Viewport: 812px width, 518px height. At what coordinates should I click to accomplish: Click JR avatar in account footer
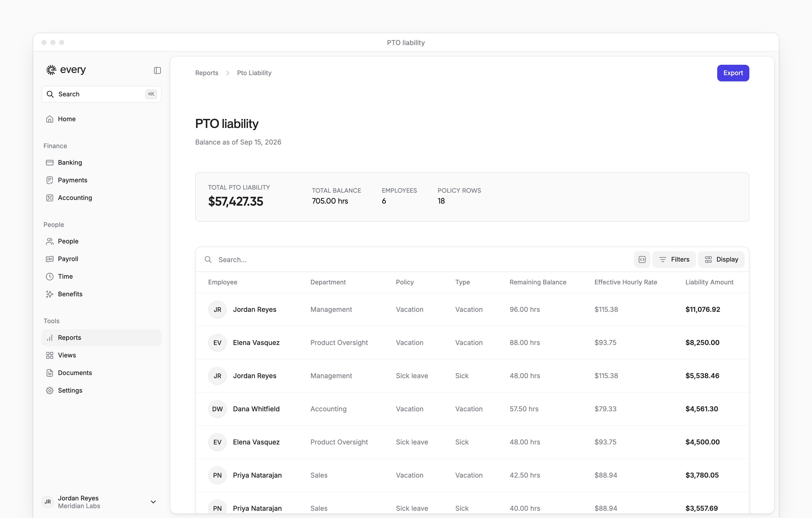click(x=48, y=502)
